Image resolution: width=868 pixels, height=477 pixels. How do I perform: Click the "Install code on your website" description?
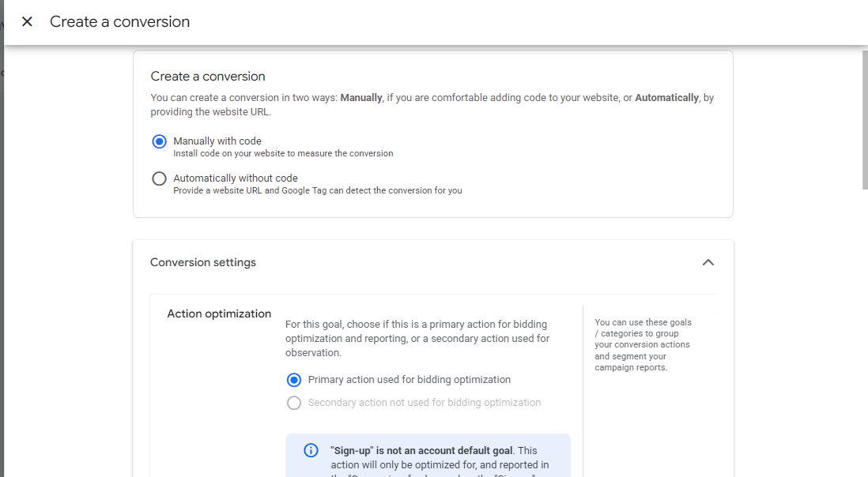(x=283, y=153)
